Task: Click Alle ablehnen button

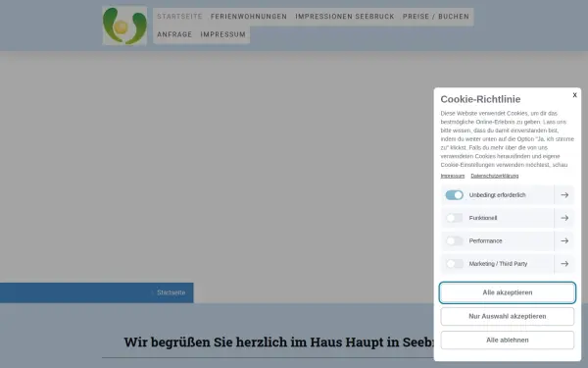Action: click(508, 340)
